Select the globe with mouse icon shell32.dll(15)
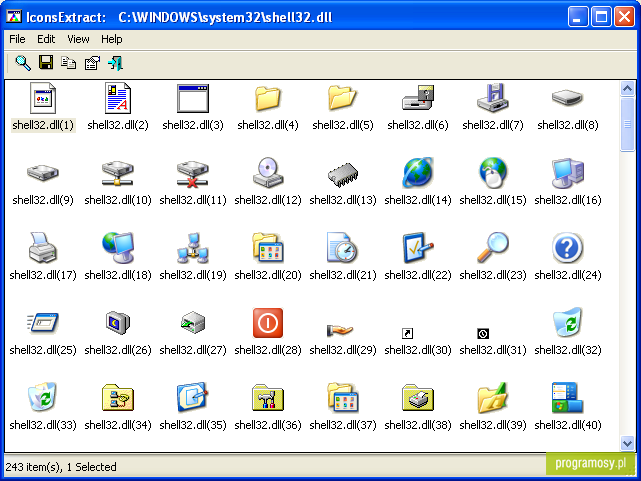This screenshot has height=481, width=641. click(x=493, y=173)
